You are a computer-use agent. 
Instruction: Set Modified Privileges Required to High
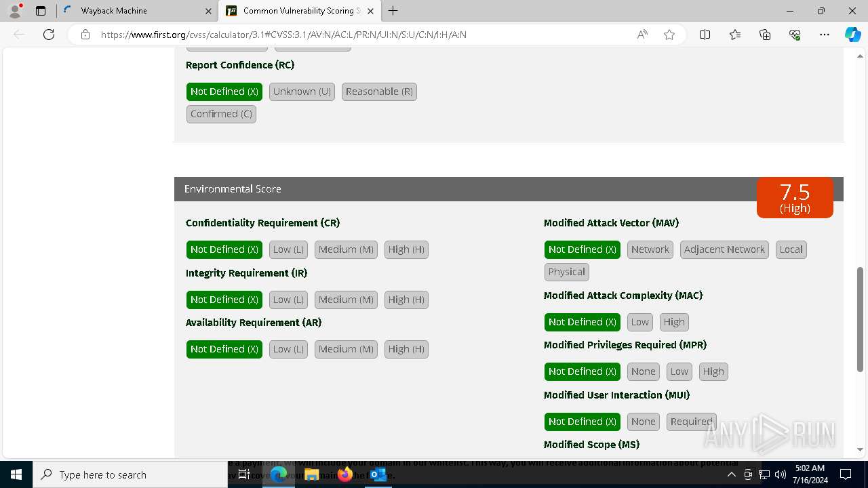tap(713, 371)
